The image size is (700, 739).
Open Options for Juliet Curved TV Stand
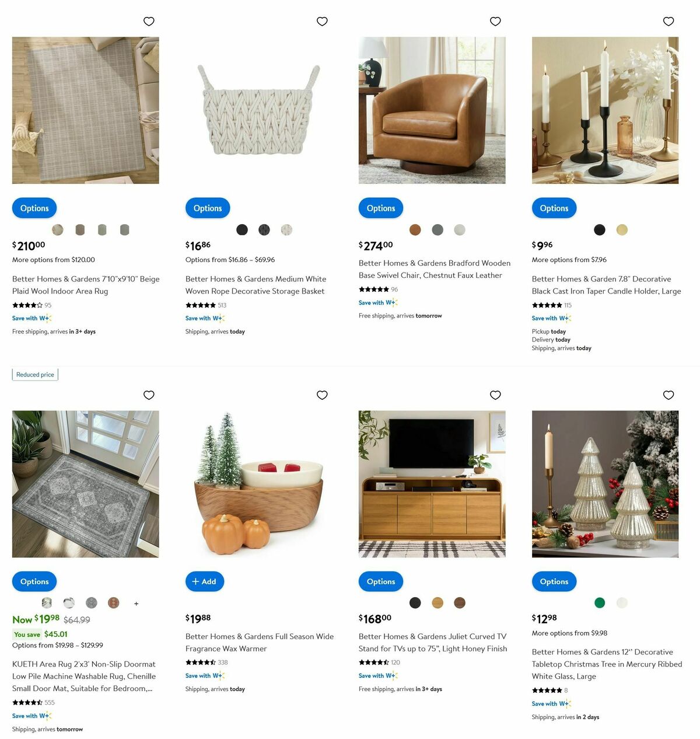pyautogui.click(x=380, y=581)
